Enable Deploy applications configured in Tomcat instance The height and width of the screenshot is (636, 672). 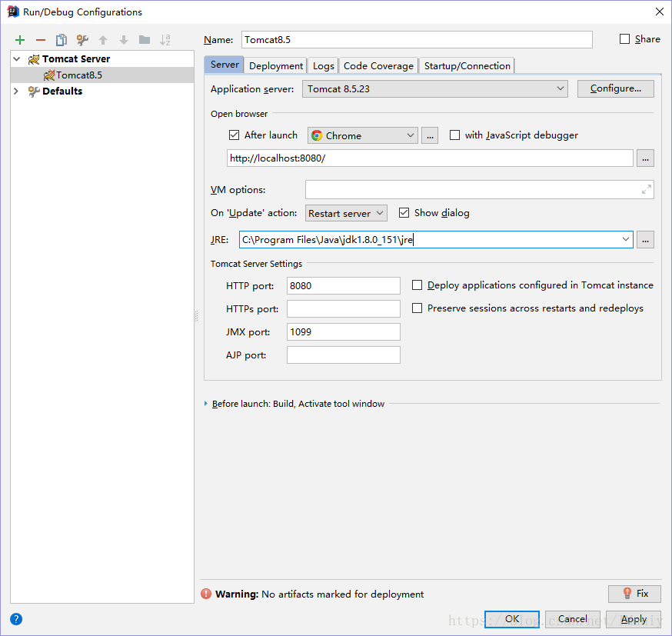(417, 285)
